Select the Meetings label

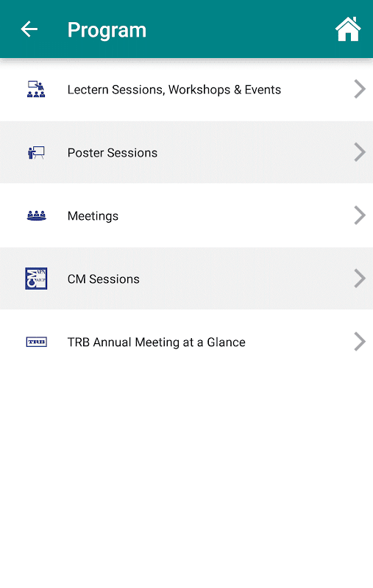(x=93, y=216)
